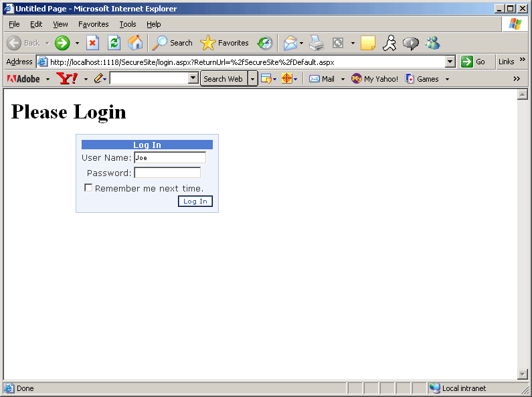Stop page loading with red X icon

[92, 43]
